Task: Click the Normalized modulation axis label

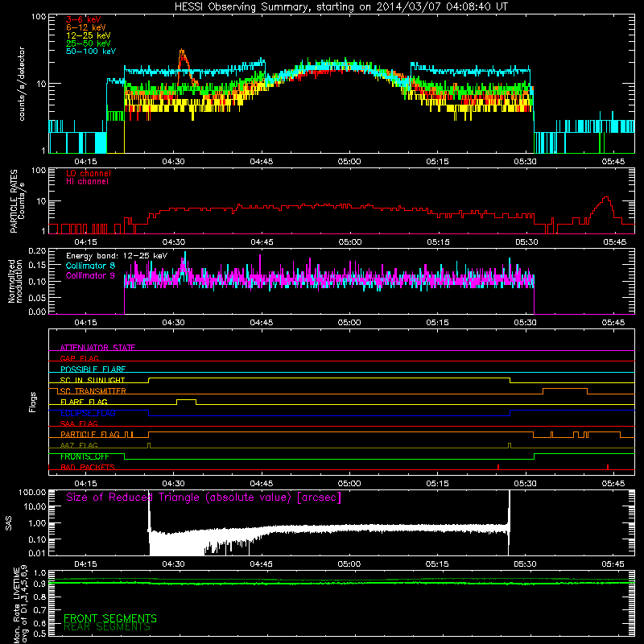Action: (x=15, y=281)
